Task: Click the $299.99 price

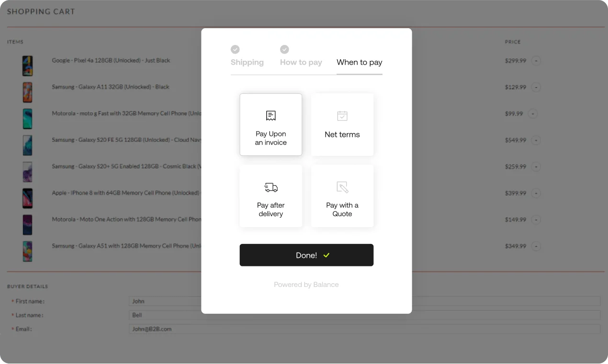Action: (516, 61)
